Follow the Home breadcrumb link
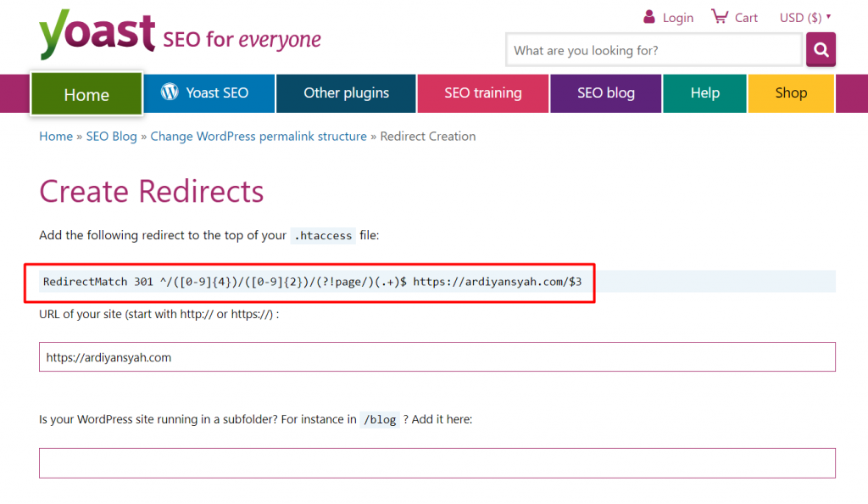This screenshot has height=504, width=868. pos(56,137)
